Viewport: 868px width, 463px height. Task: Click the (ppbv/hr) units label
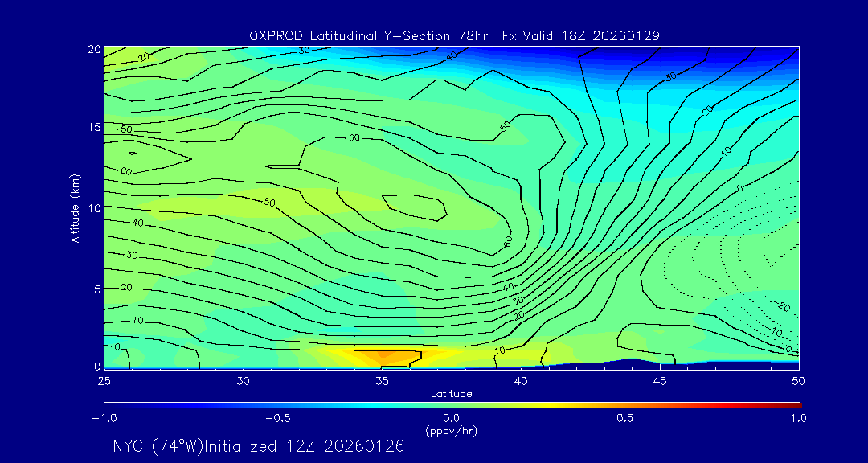(451, 431)
